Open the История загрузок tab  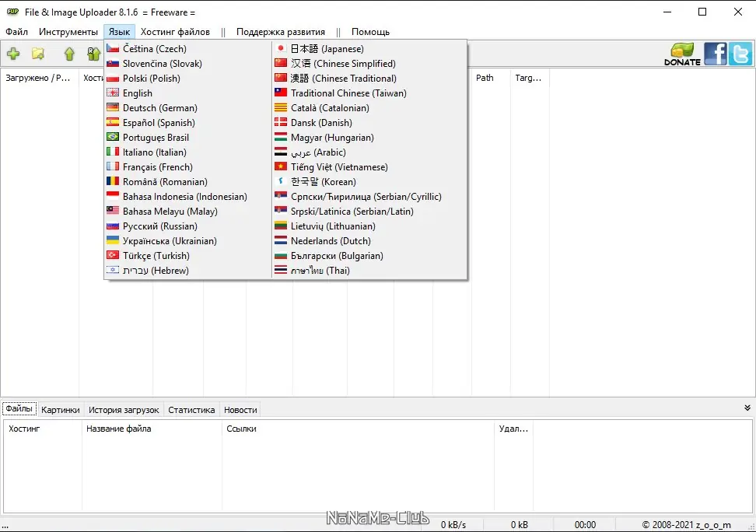tap(124, 410)
